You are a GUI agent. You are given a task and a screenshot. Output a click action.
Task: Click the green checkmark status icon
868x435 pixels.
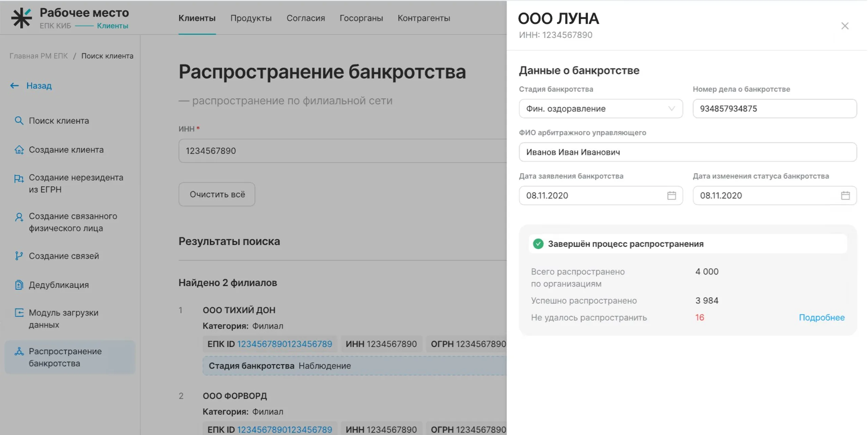tap(538, 244)
